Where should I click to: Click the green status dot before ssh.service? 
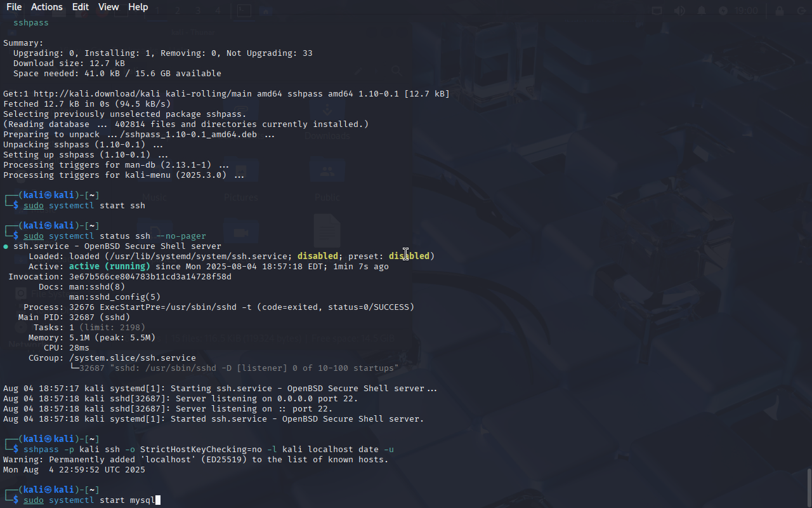tap(6, 246)
